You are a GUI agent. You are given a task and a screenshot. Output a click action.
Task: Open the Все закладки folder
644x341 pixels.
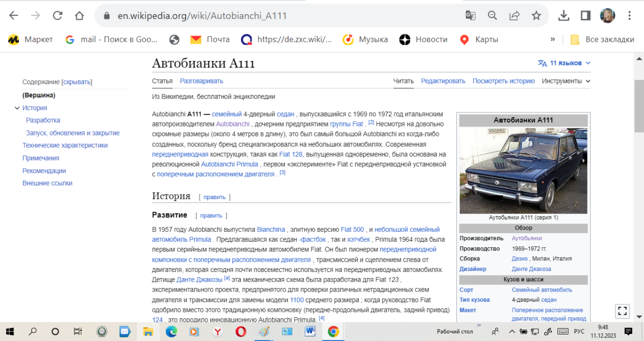point(602,39)
